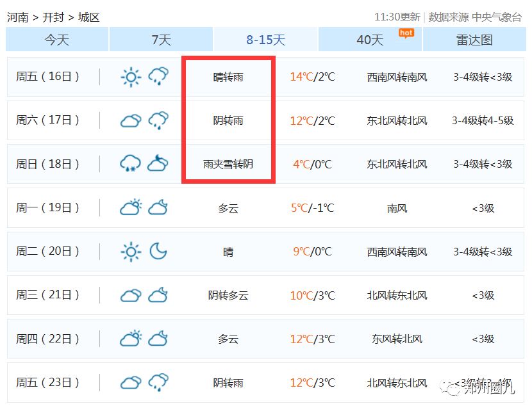Viewport: 532px width, 411px height.
Task: Select the 8-15天 tab
Action: 265,40
